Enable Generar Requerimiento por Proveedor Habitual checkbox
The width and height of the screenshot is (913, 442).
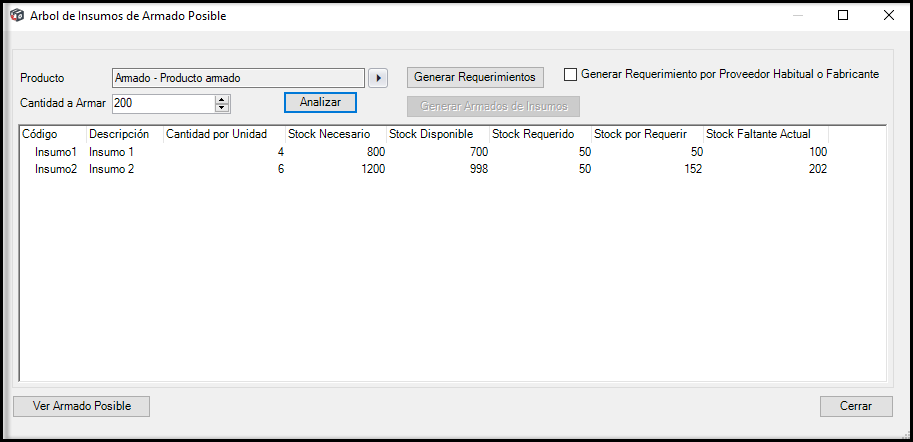pos(570,75)
